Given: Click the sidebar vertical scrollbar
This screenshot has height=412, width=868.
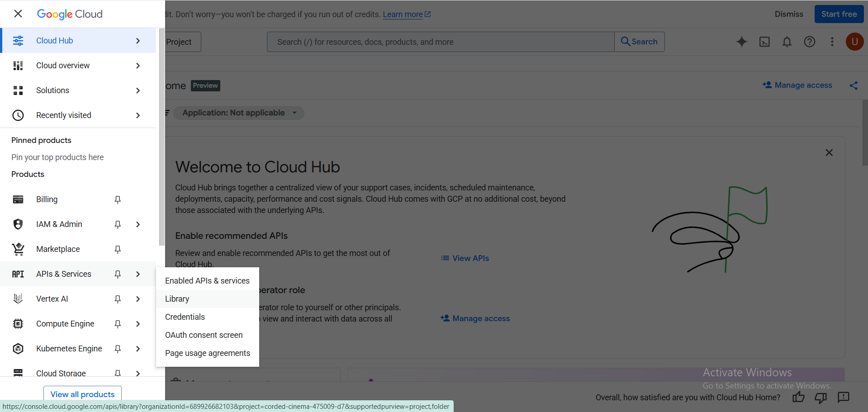Looking at the screenshot, I should (x=161, y=136).
